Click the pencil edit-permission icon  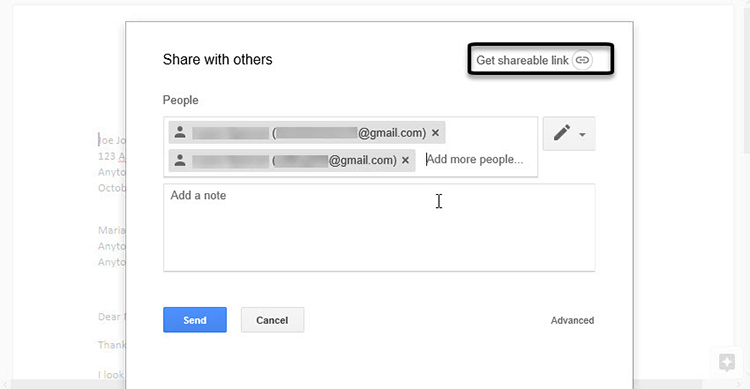tap(562, 133)
